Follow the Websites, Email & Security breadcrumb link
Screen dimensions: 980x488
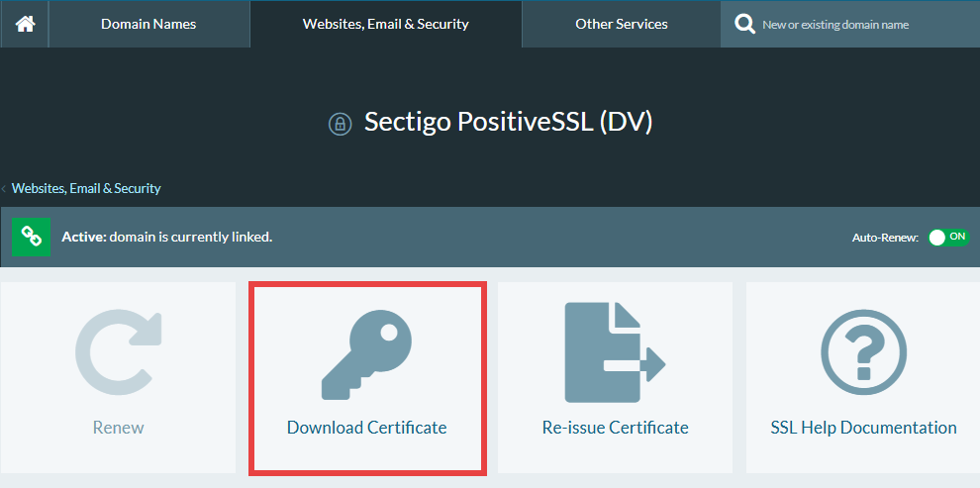click(86, 188)
